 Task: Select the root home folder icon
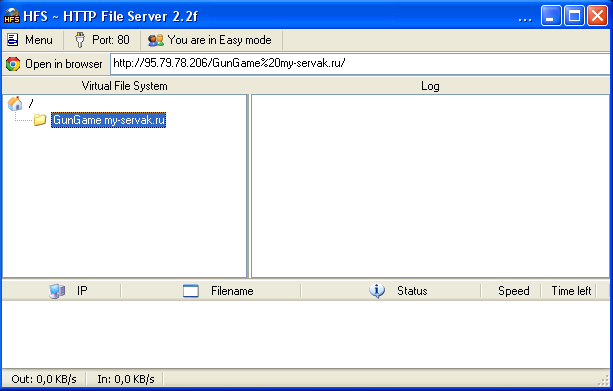(15, 104)
